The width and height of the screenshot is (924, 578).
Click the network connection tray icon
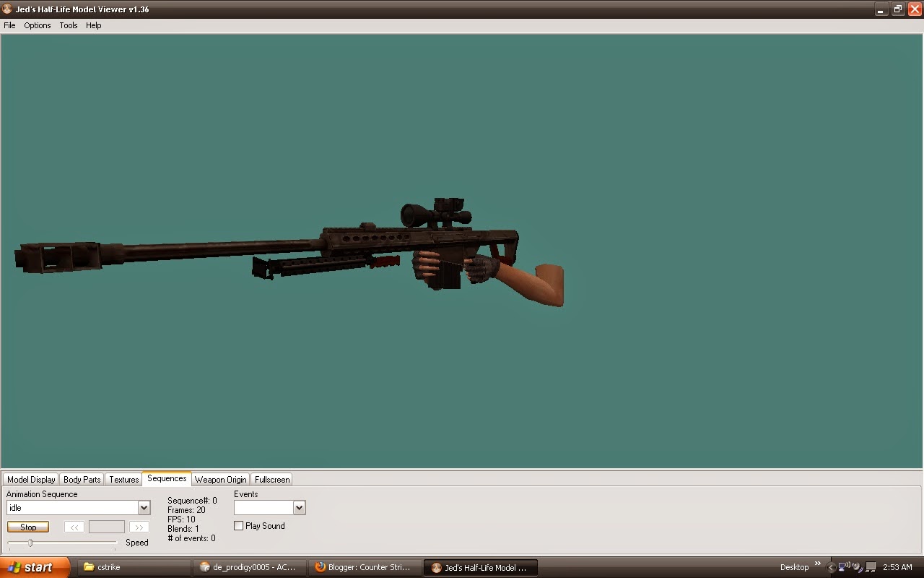[844, 567]
